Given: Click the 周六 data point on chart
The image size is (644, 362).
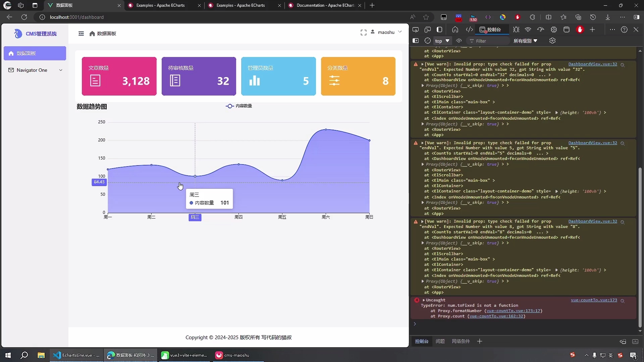Looking at the screenshot, I should coord(326,129).
